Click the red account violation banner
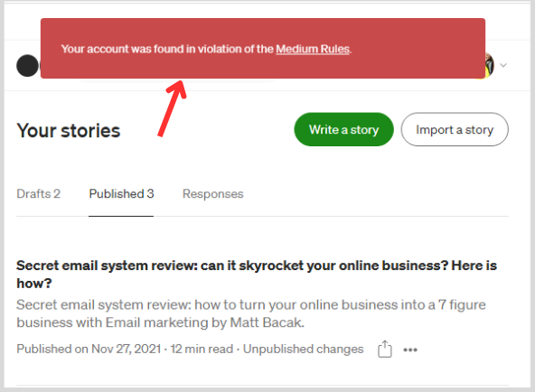This screenshot has width=535, height=392. pos(263,49)
